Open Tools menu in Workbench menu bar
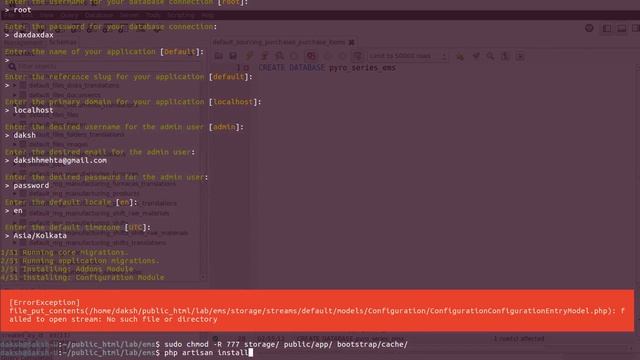This screenshot has height=360, width=640. click(x=153, y=15)
